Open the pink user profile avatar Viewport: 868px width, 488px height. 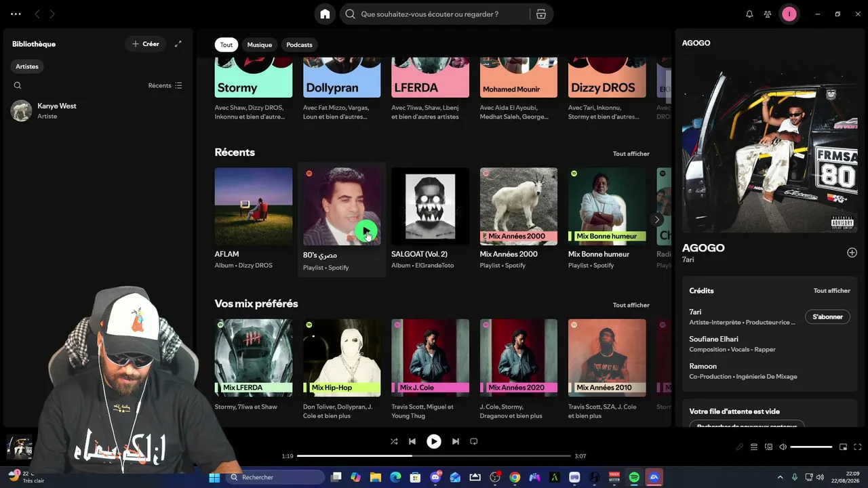pos(789,14)
